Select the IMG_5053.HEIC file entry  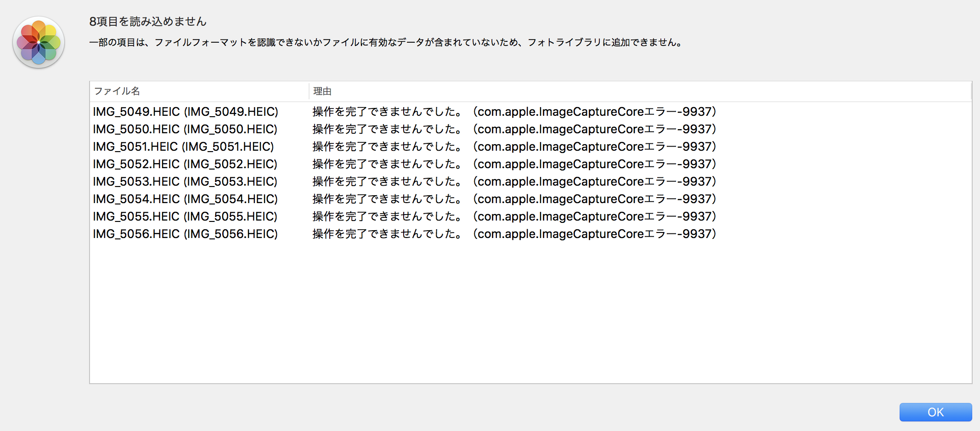(x=185, y=181)
